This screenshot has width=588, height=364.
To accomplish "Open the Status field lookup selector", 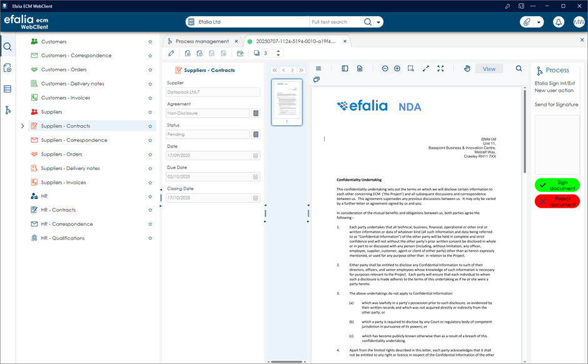I will coord(256,134).
